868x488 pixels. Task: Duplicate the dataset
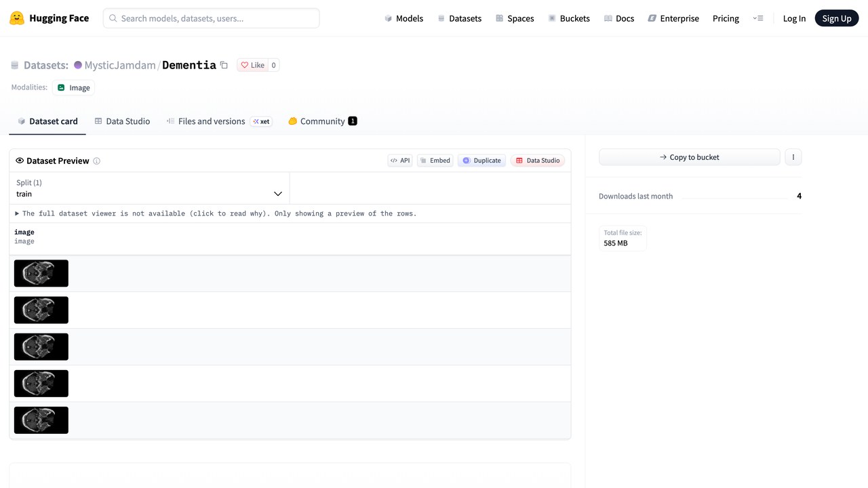point(481,161)
